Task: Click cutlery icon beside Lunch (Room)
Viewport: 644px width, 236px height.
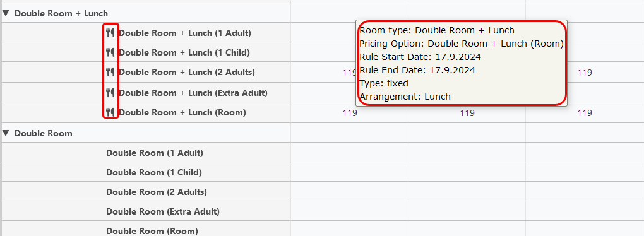Action: pyautogui.click(x=110, y=112)
